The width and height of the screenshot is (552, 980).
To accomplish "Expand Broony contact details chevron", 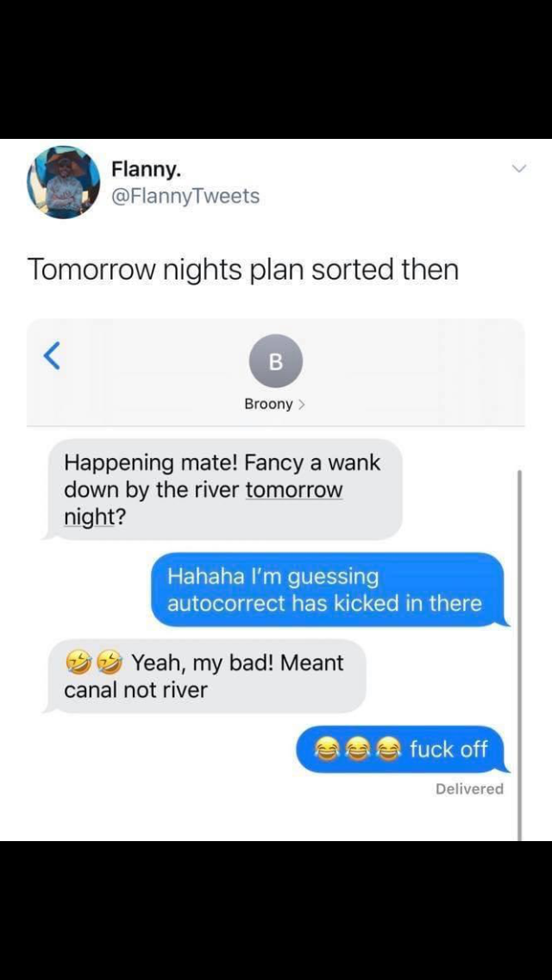I will [x=302, y=405].
